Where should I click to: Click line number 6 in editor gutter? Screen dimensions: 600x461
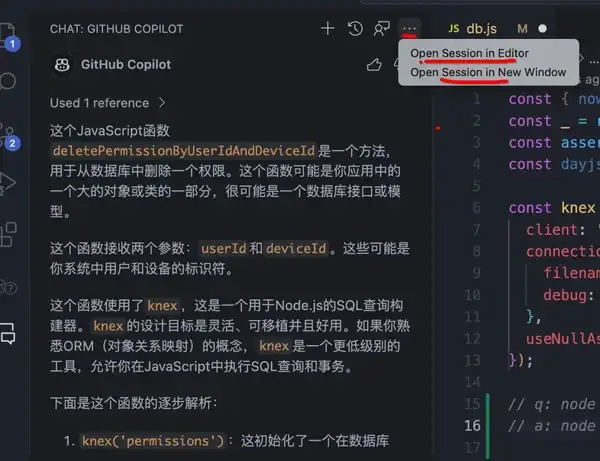[476, 208]
